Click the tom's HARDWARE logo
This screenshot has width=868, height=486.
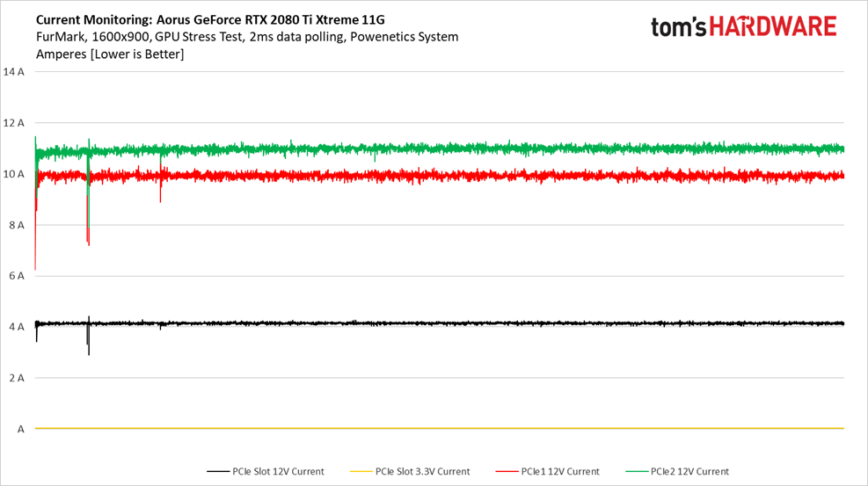pos(743,26)
